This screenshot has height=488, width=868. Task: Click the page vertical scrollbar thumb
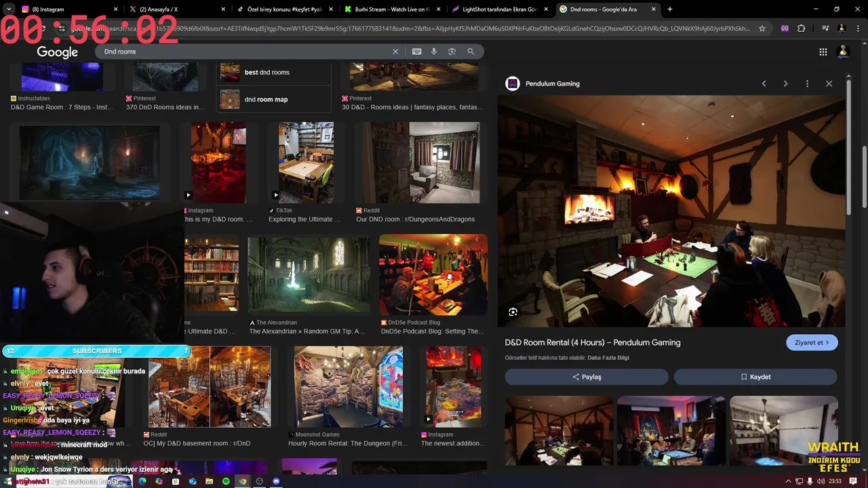click(864, 177)
